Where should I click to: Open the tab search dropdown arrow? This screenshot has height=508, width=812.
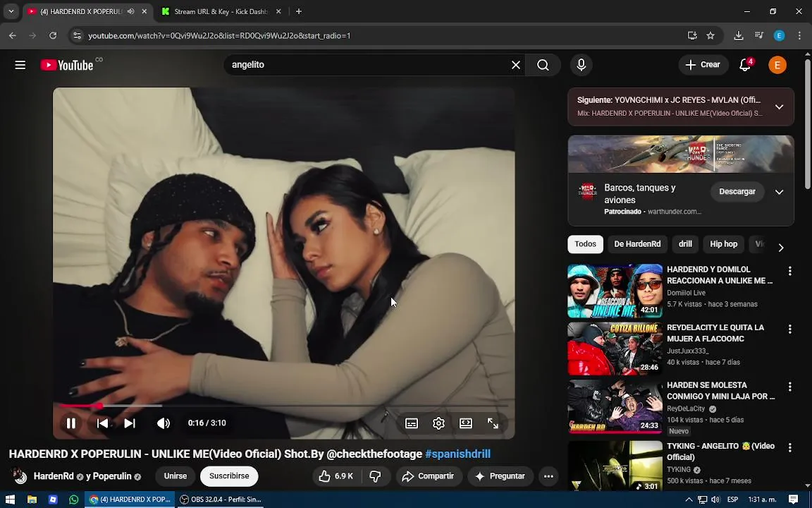pyautogui.click(x=11, y=11)
